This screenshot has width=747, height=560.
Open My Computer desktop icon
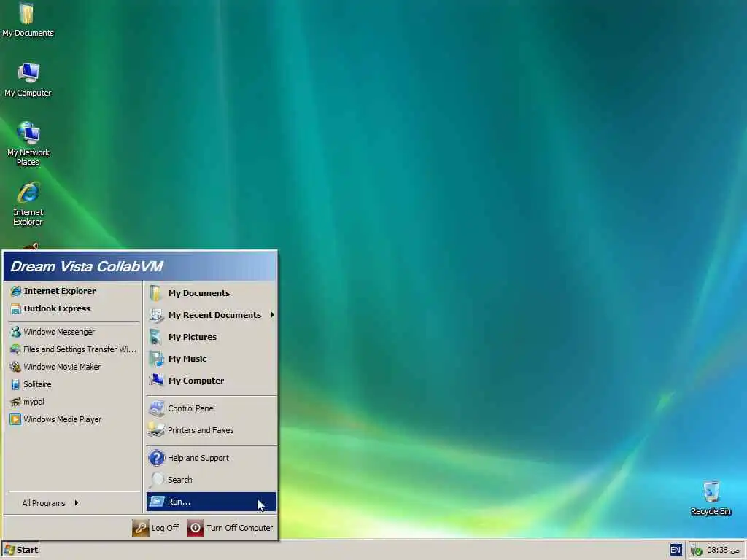pos(28,79)
